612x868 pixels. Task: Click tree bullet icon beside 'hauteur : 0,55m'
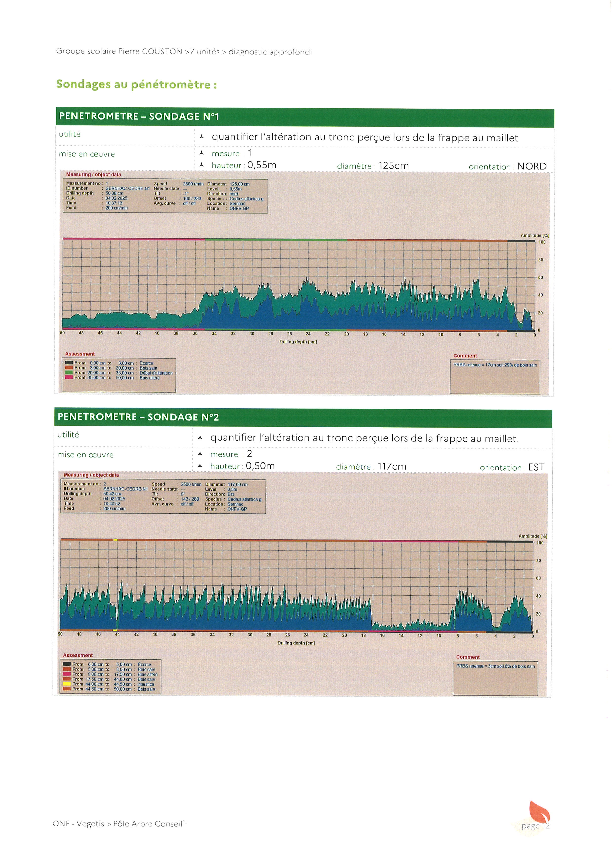pos(202,165)
